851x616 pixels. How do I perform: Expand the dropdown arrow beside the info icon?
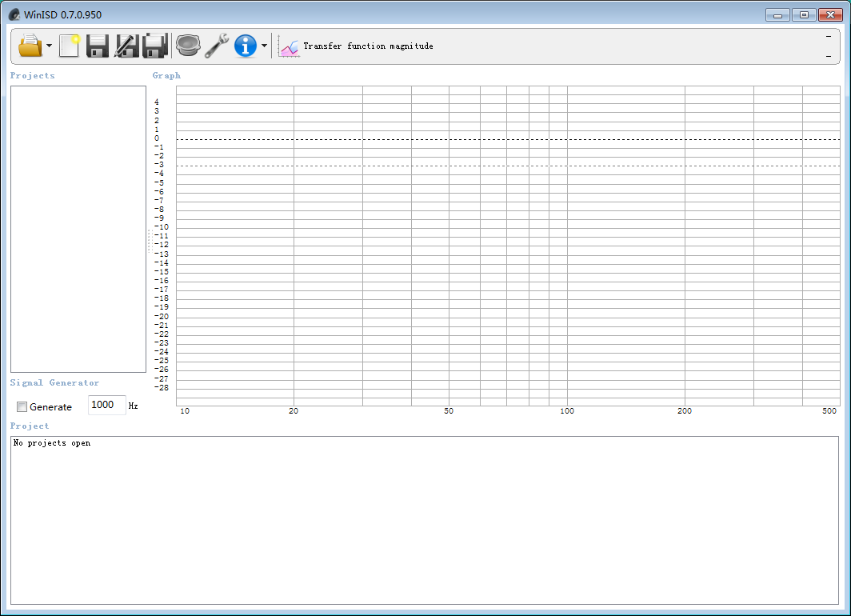[264, 46]
